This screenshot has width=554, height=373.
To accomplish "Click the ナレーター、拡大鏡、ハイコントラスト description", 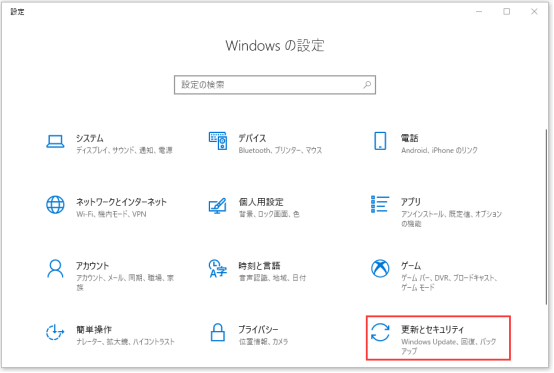I will [x=125, y=342].
